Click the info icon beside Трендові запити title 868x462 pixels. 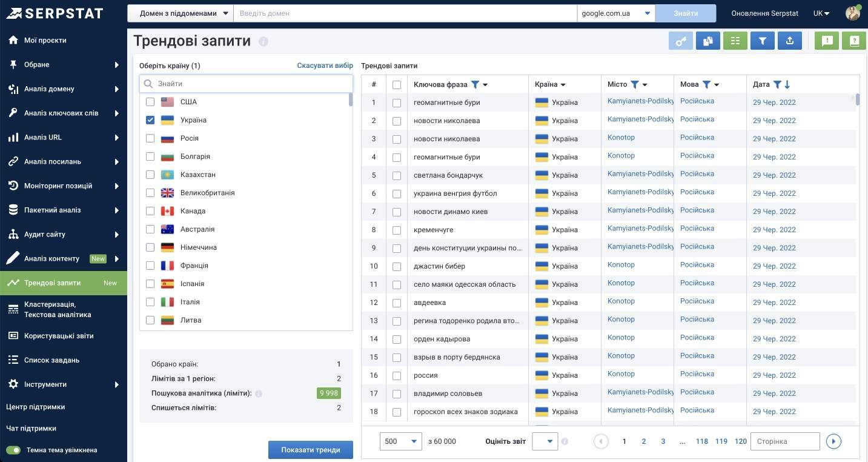point(264,42)
